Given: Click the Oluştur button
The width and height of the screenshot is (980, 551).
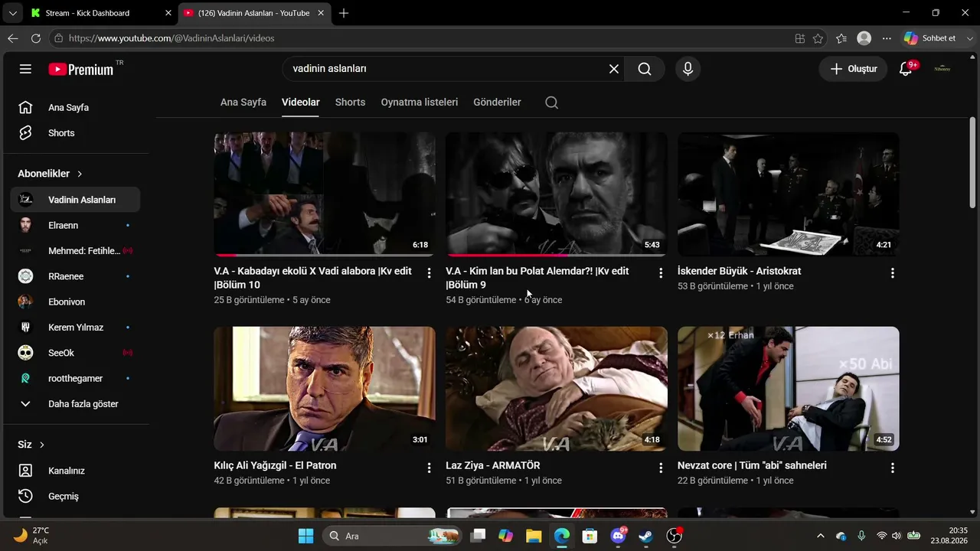Looking at the screenshot, I should pos(854,69).
